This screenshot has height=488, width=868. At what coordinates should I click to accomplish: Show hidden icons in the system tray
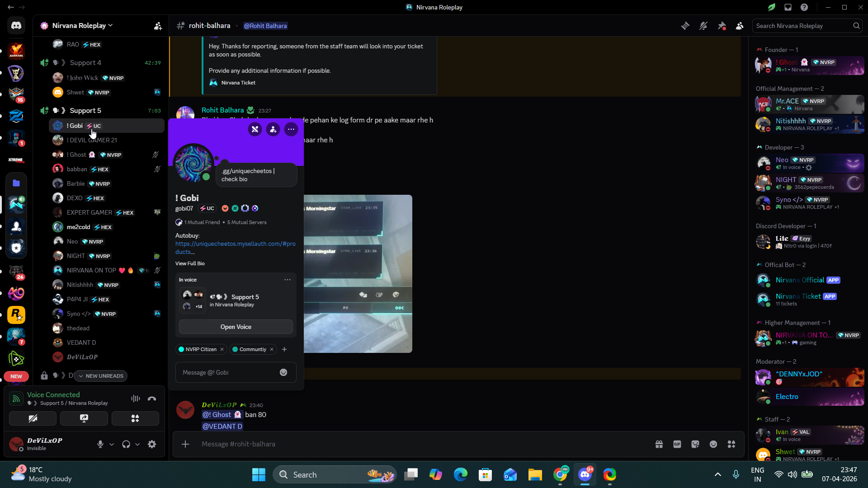click(x=718, y=474)
